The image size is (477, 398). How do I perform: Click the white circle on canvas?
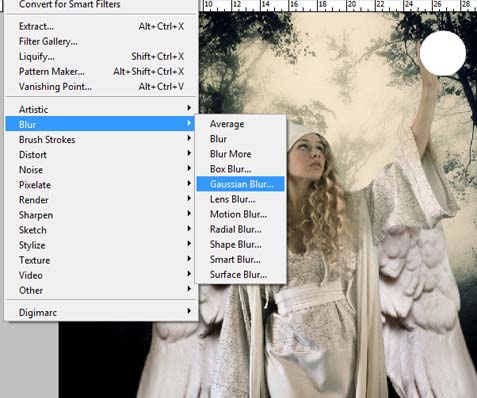443,53
